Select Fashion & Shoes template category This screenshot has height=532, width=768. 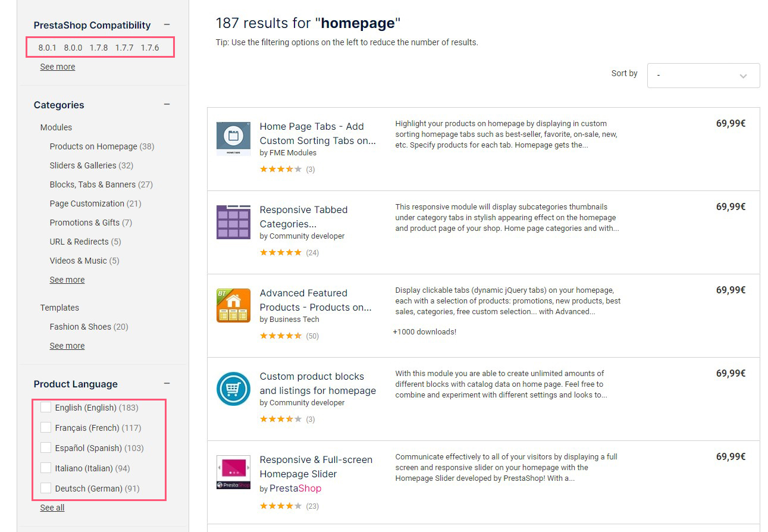pyautogui.click(x=89, y=327)
